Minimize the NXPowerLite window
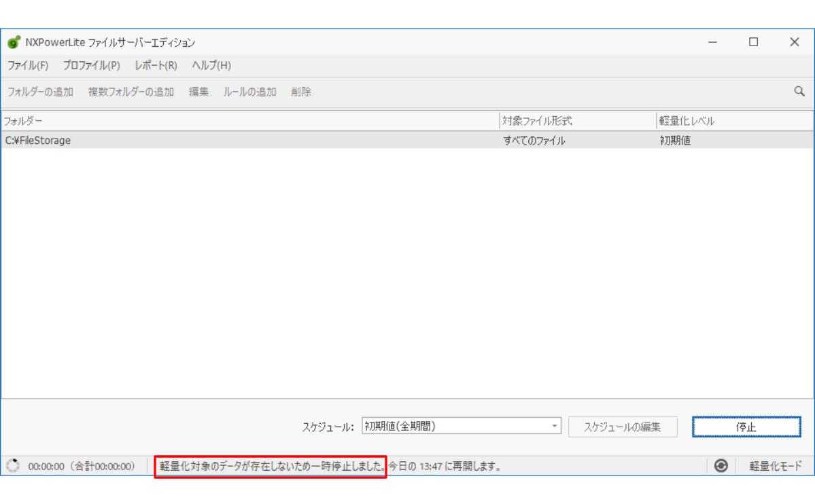This screenshot has width=815, height=504. coord(712,42)
